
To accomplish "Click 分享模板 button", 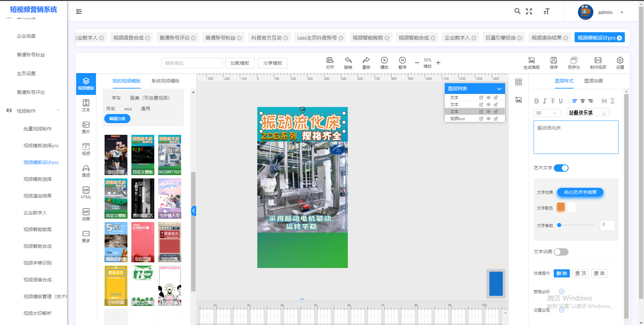I will tap(272, 63).
